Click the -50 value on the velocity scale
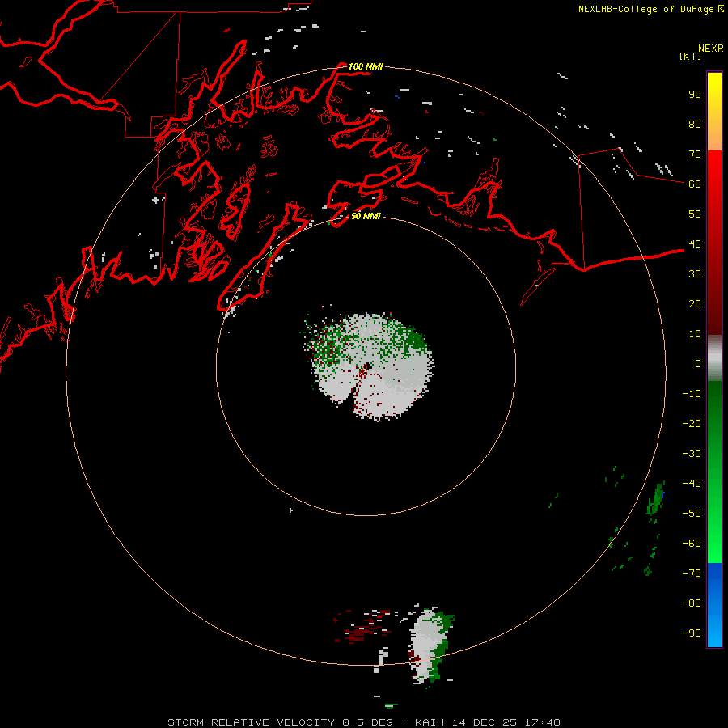 pyautogui.click(x=692, y=514)
